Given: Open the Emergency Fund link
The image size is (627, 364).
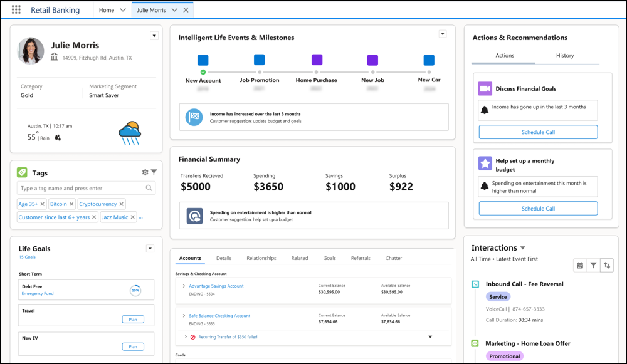Looking at the screenshot, I should [x=38, y=293].
